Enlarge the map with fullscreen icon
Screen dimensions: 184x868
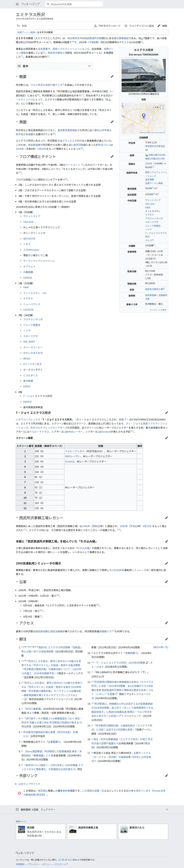162,107
